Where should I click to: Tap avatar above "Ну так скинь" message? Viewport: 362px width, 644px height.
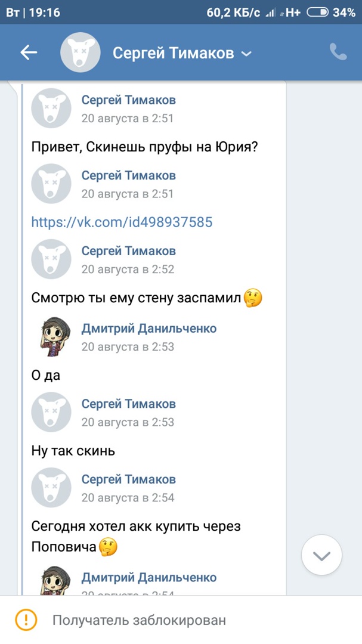tap(51, 412)
